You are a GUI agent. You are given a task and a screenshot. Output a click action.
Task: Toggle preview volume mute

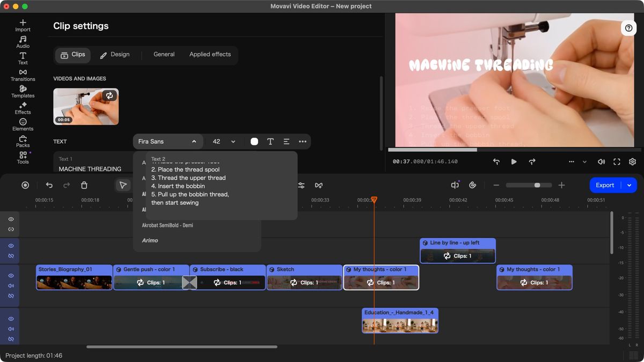[x=601, y=161]
